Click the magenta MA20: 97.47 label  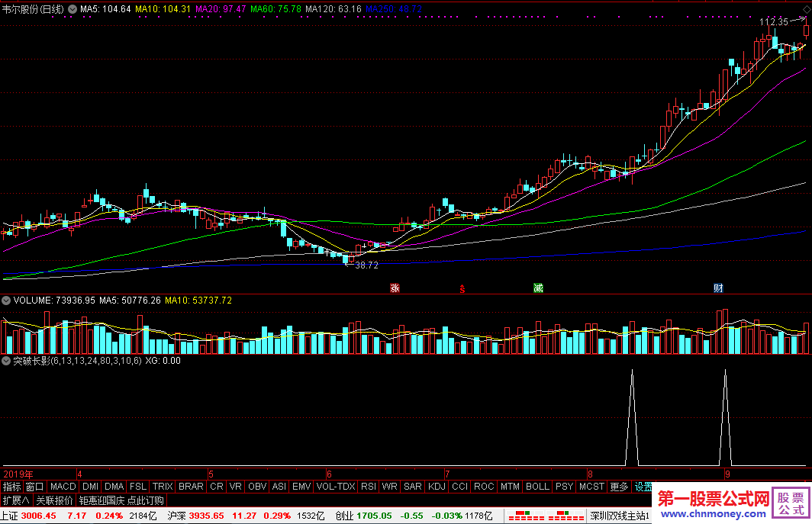click(x=221, y=9)
